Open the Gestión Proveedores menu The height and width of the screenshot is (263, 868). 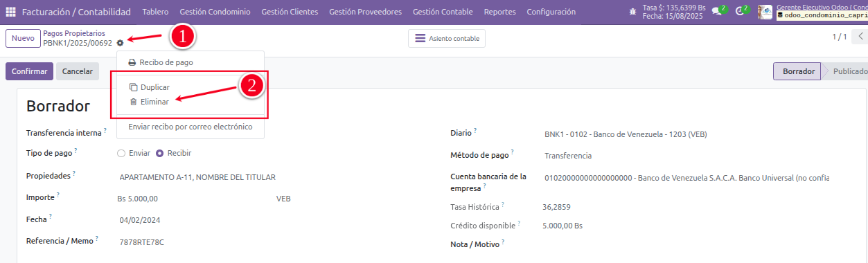[x=365, y=12]
